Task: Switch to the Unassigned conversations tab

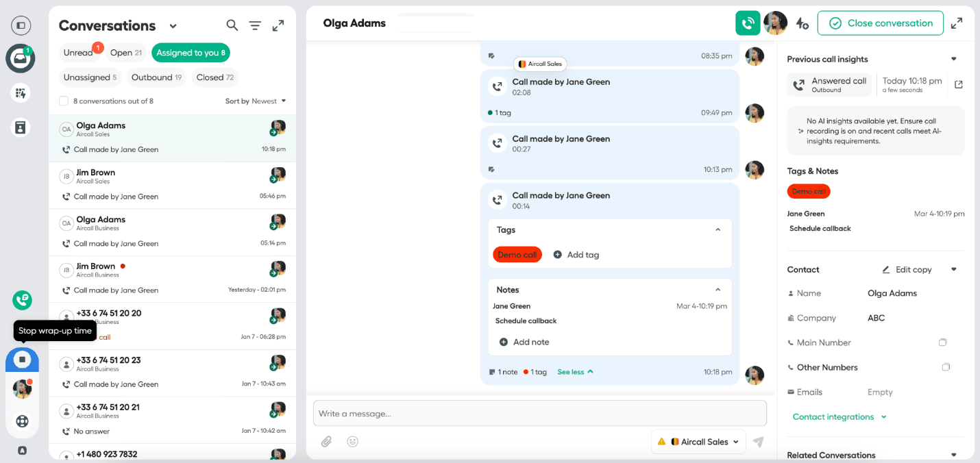Action: pyautogui.click(x=90, y=77)
